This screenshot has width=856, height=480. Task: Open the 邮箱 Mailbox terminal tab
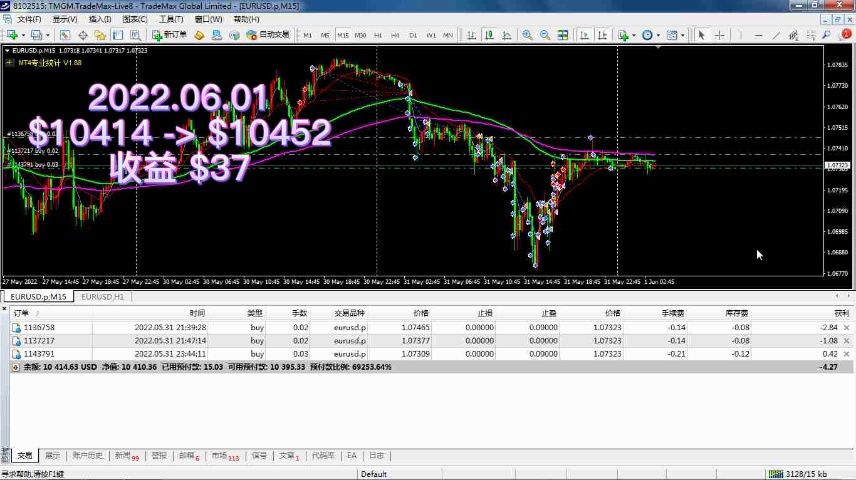pyautogui.click(x=189, y=455)
